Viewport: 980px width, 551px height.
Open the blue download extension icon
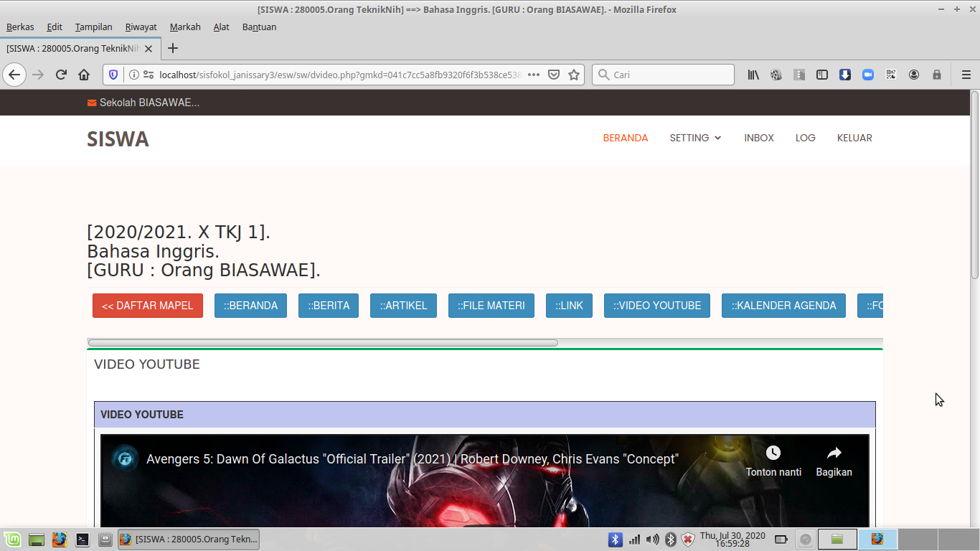click(845, 75)
